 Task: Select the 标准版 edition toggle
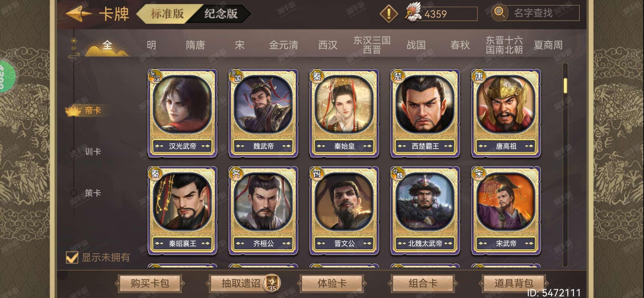click(167, 13)
